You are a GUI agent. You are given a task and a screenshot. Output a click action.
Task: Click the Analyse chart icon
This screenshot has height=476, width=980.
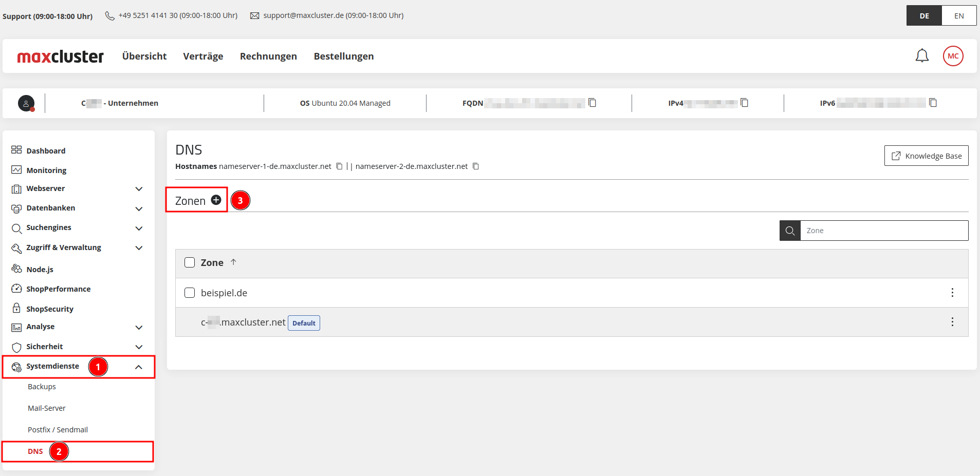point(16,328)
